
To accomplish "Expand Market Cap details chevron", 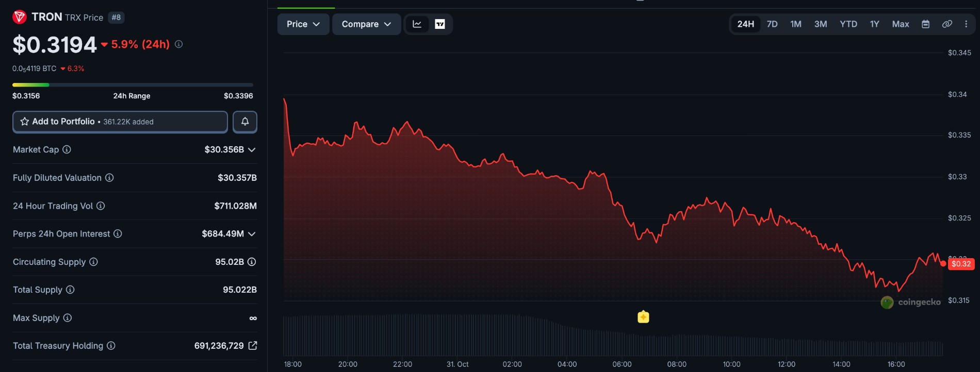I will (252, 150).
